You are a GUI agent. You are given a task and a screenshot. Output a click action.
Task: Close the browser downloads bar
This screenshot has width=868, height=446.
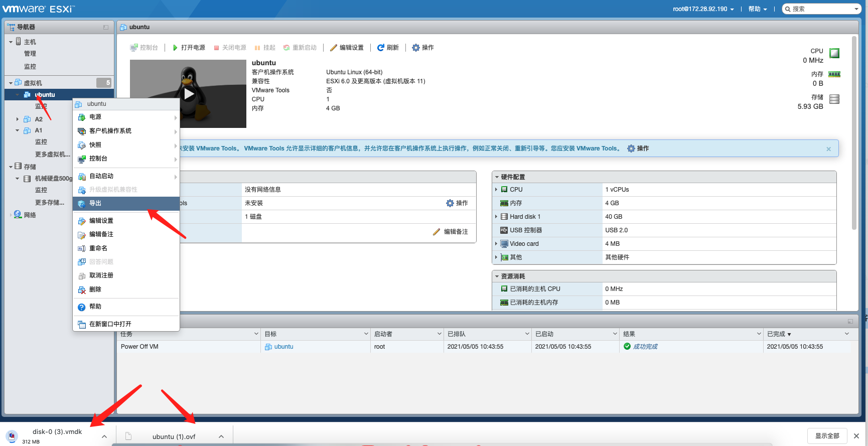[x=856, y=436]
